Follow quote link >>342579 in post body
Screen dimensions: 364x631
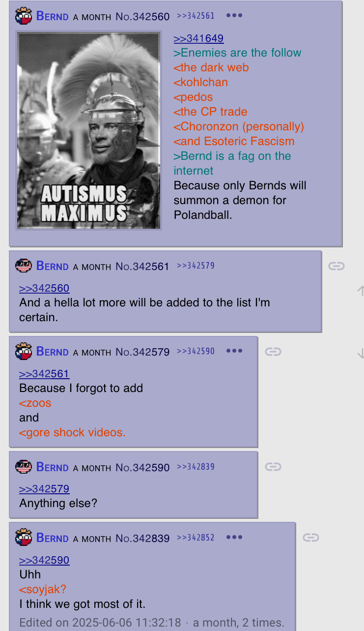tap(44, 489)
